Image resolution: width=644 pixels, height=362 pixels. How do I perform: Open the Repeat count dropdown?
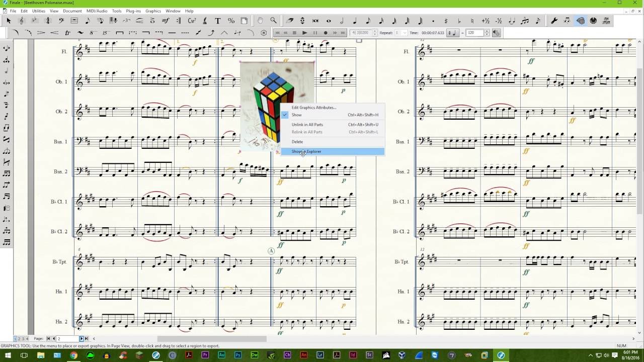(x=400, y=33)
